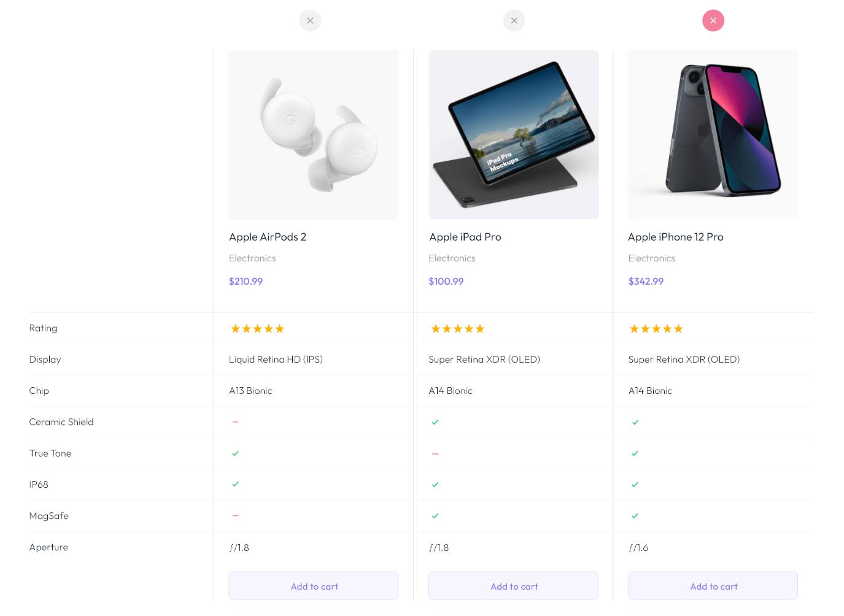Click the iPhone 12 Pro product image
The image size is (844, 616).
[x=712, y=134]
